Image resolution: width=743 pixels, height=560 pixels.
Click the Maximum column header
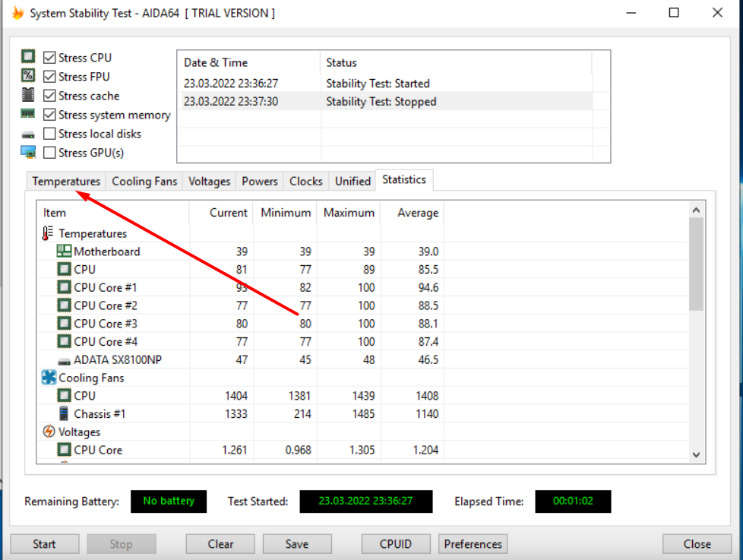(349, 213)
